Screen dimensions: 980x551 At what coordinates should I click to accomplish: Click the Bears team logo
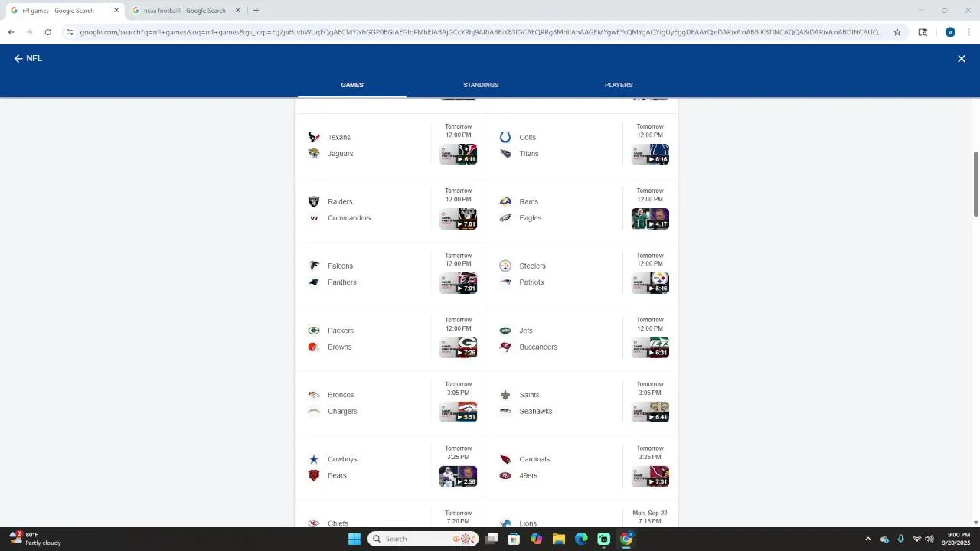tap(314, 476)
